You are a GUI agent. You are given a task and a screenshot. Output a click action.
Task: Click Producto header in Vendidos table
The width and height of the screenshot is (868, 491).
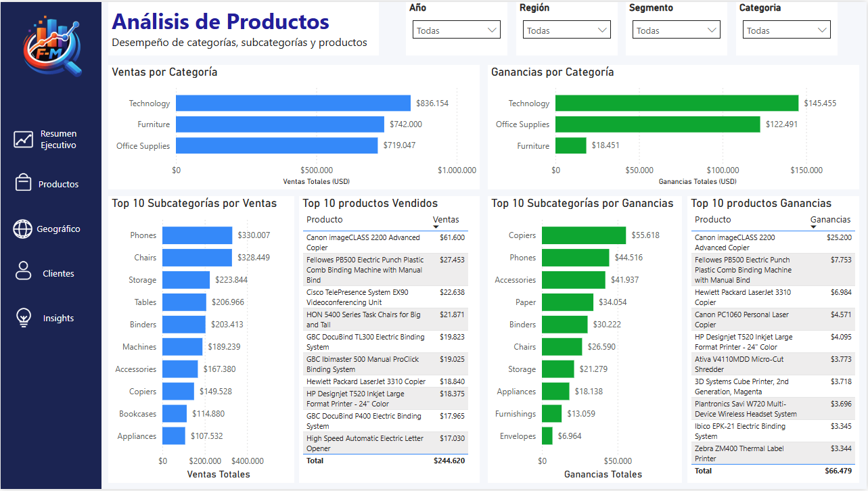(x=324, y=219)
